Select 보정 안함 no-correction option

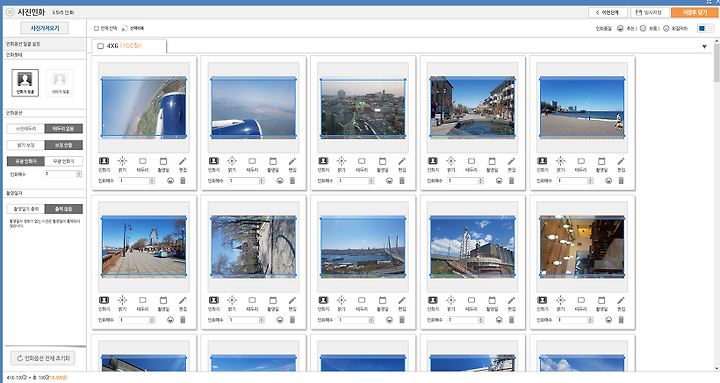coord(64,145)
